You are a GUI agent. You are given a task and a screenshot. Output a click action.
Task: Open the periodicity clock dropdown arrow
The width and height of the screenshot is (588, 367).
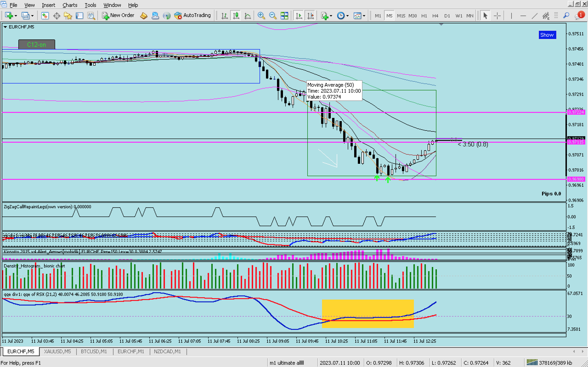pyautogui.click(x=348, y=16)
